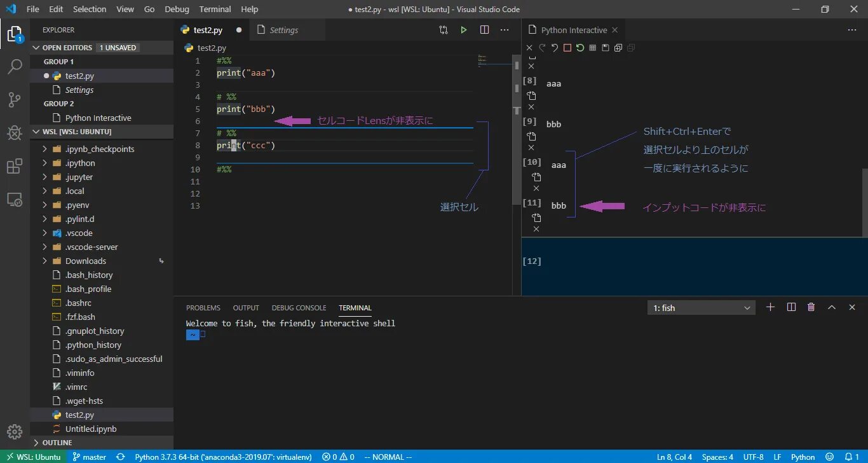The width and height of the screenshot is (868, 463).
Task: Click the green run file triangle
Action: pyautogui.click(x=464, y=30)
